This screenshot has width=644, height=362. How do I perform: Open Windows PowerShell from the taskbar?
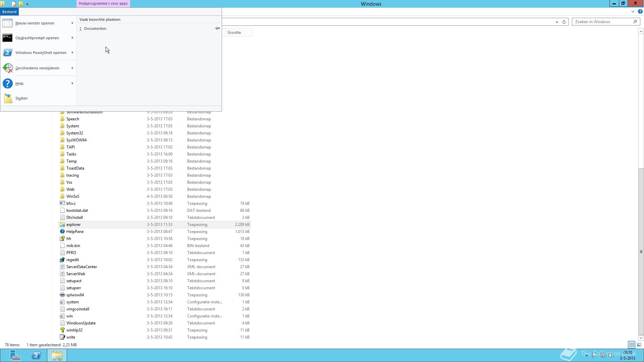36,355
